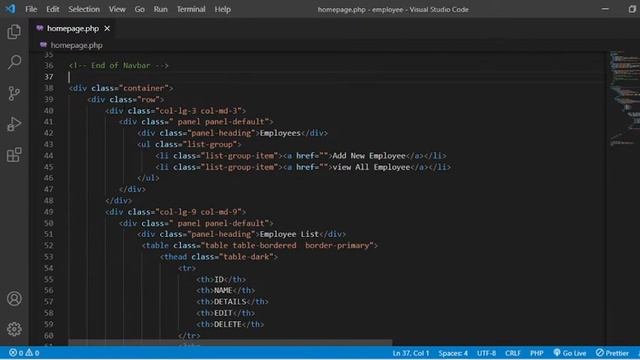This screenshot has width=640, height=360.
Task: Click the Go Live broadcast button
Action: click(570, 353)
